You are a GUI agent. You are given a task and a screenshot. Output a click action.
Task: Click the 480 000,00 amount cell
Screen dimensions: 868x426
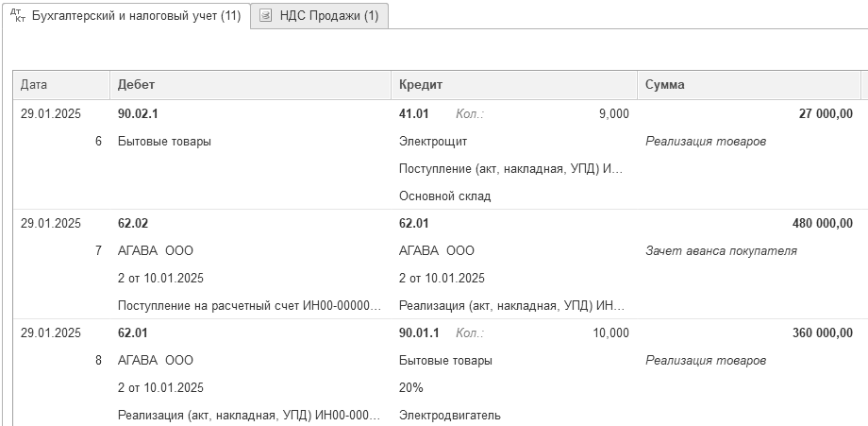pos(822,224)
